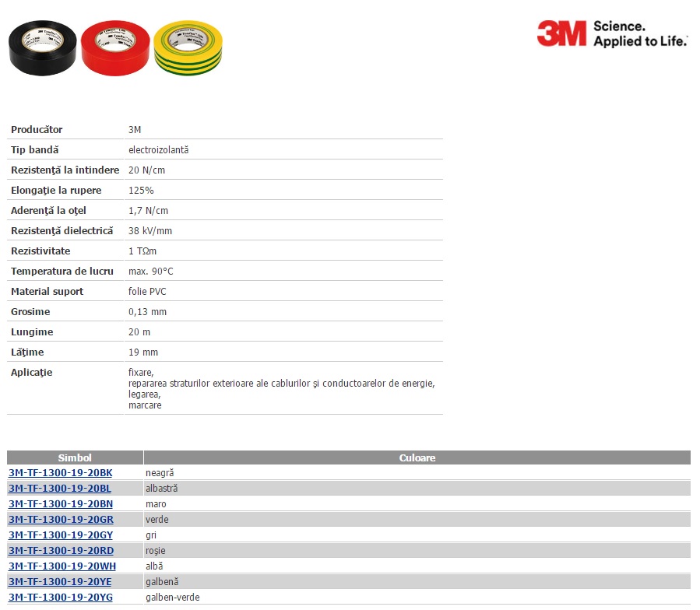Viewport: 700px width, 610px height.
Task: Click the application text 'fixare,'
Action: click(141, 373)
